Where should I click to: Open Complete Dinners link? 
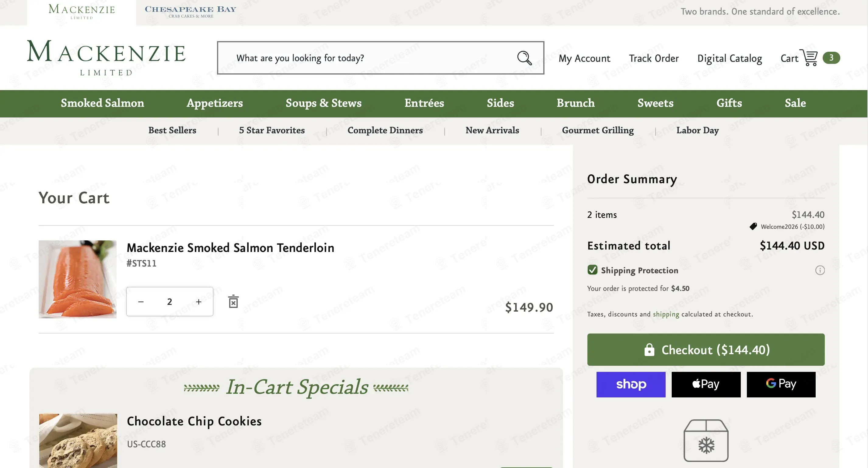tap(385, 131)
